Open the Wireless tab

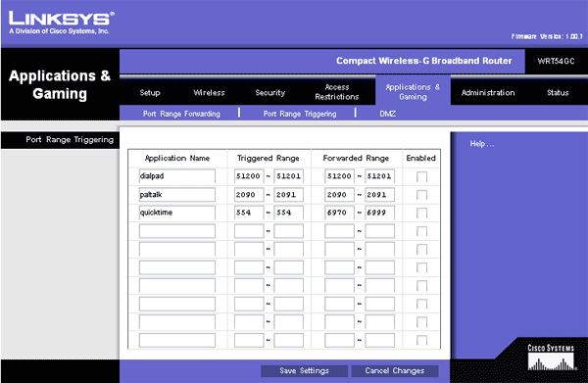(209, 92)
